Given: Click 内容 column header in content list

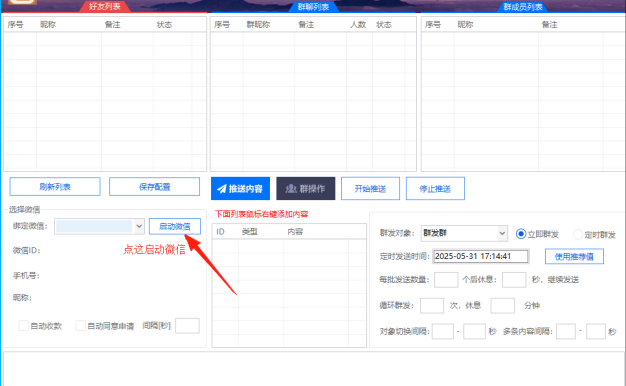Looking at the screenshot, I should 295,232.
